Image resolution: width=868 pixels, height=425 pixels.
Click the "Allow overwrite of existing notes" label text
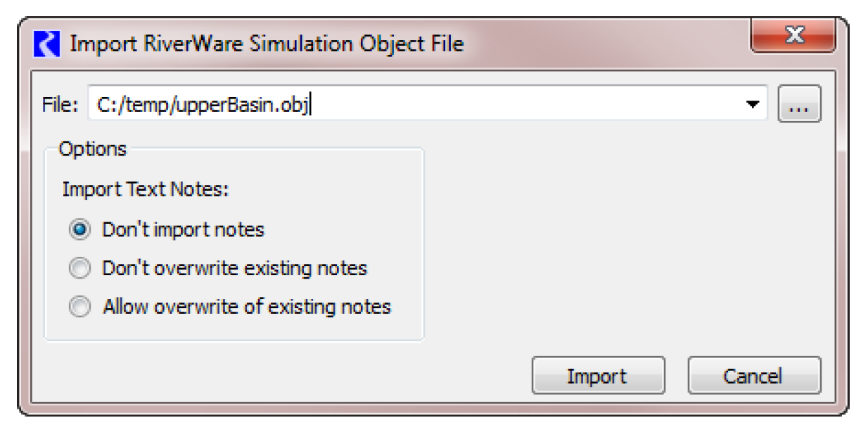point(246,307)
